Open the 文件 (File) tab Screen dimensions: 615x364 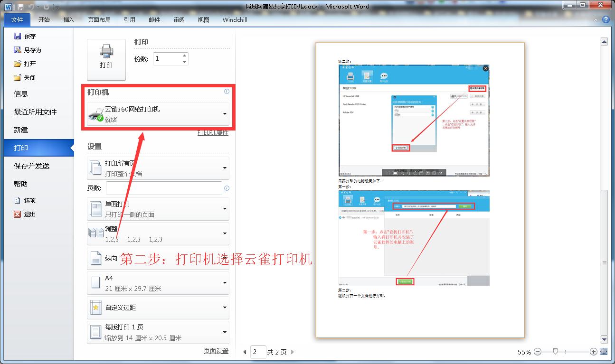[x=17, y=20]
